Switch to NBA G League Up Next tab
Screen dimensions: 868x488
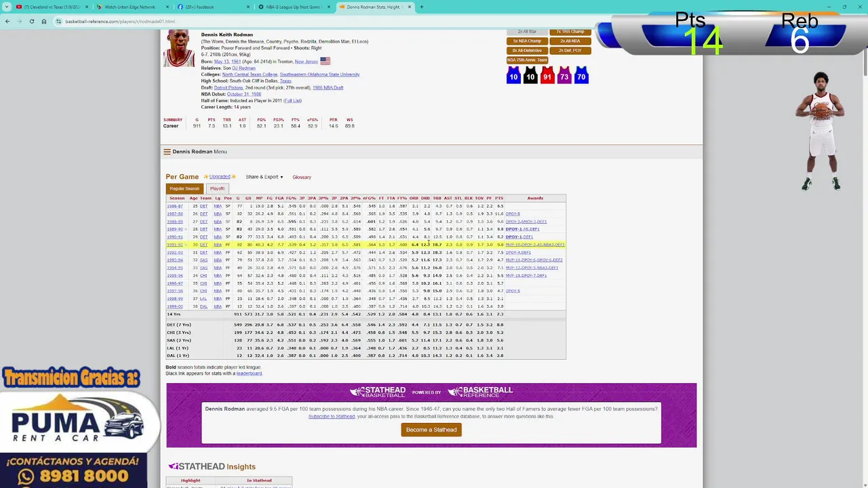294,7
